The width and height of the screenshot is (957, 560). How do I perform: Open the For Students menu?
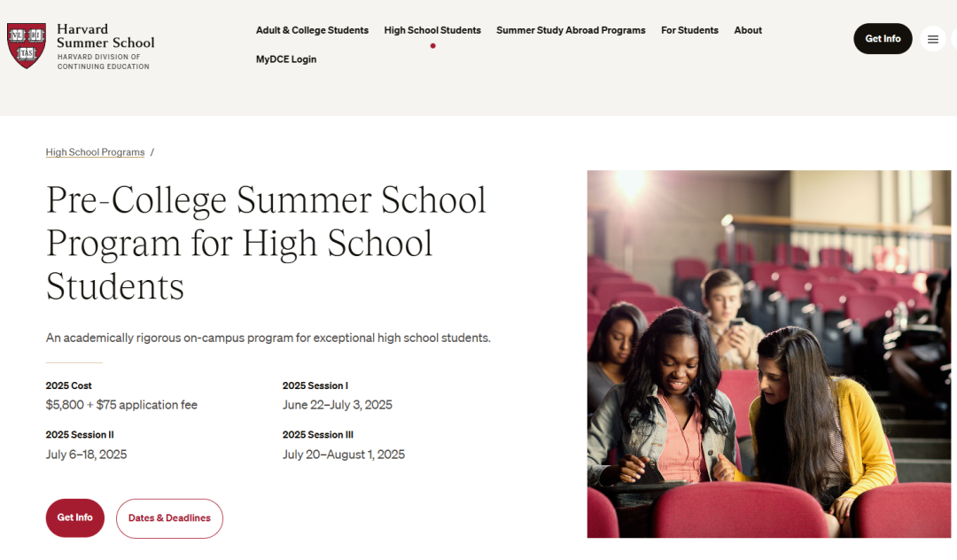point(689,30)
